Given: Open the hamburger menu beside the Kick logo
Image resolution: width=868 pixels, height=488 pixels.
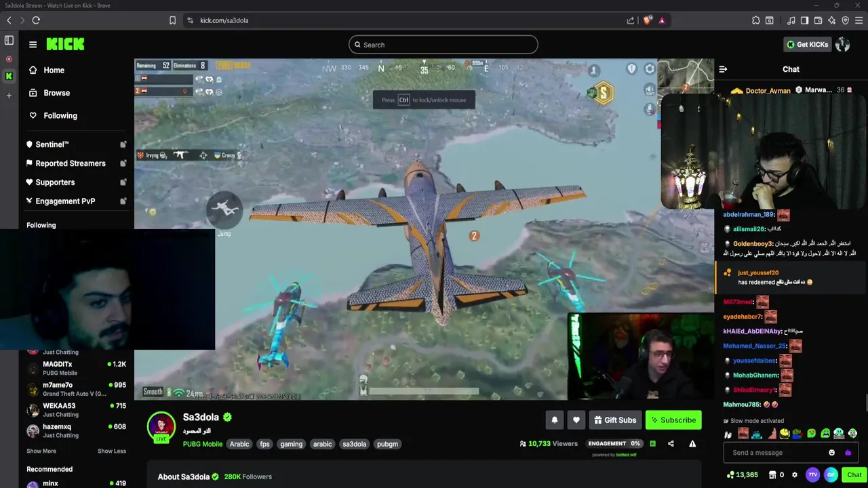Looking at the screenshot, I should coord(33,45).
